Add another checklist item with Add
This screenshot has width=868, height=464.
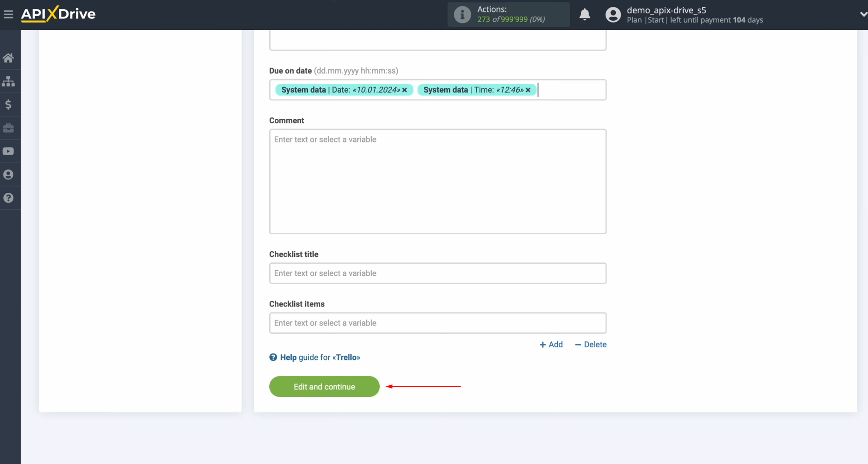pos(551,344)
